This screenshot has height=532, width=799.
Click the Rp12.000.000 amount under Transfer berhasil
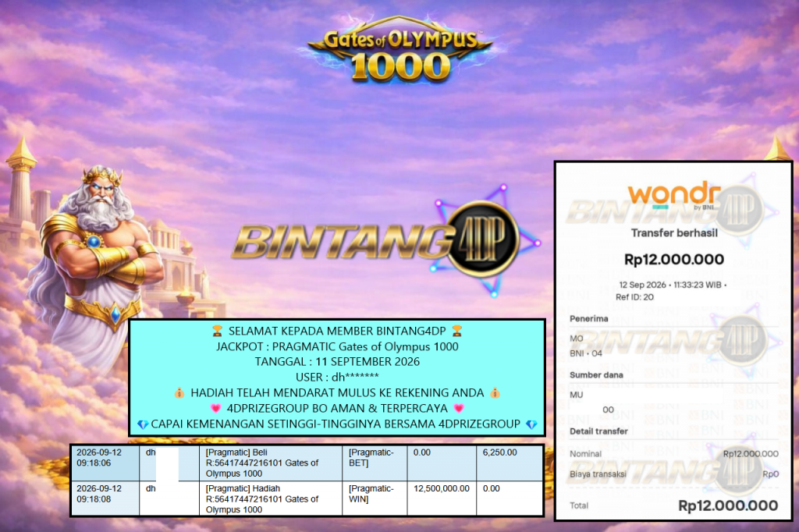point(674,260)
